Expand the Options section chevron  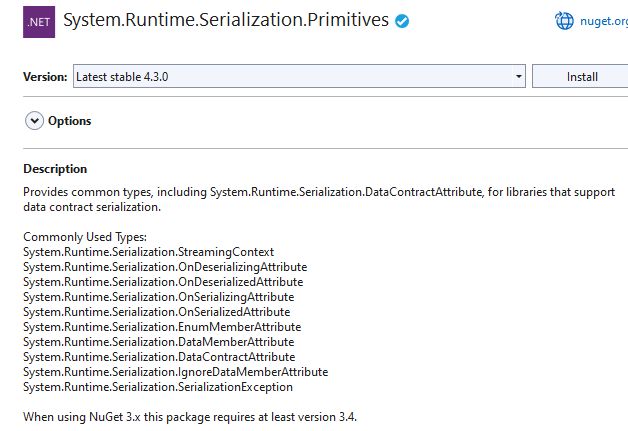point(34,121)
